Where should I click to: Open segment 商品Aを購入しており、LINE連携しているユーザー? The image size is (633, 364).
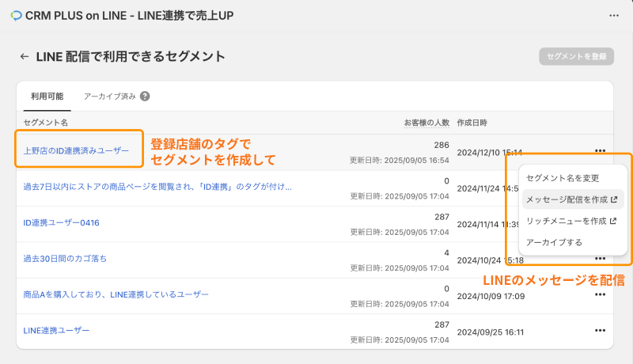pyautogui.click(x=116, y=294)
